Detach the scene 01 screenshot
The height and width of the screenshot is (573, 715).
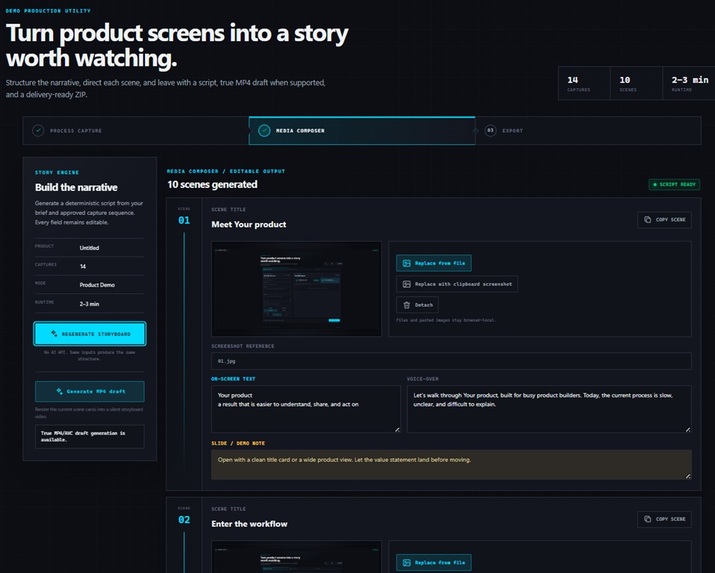(417, 305)
